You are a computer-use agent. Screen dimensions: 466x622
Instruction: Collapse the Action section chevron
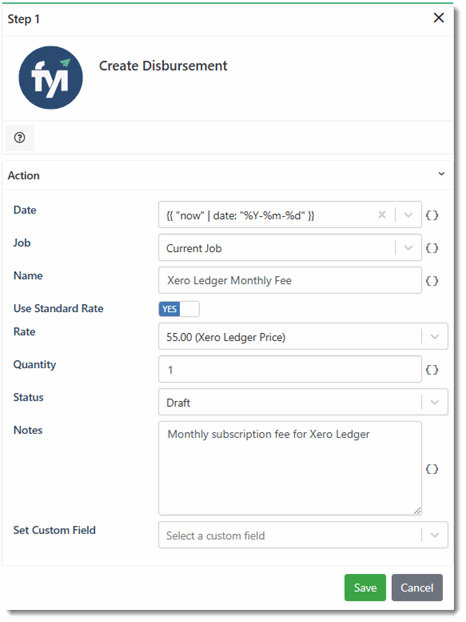[x=441, y=174]
